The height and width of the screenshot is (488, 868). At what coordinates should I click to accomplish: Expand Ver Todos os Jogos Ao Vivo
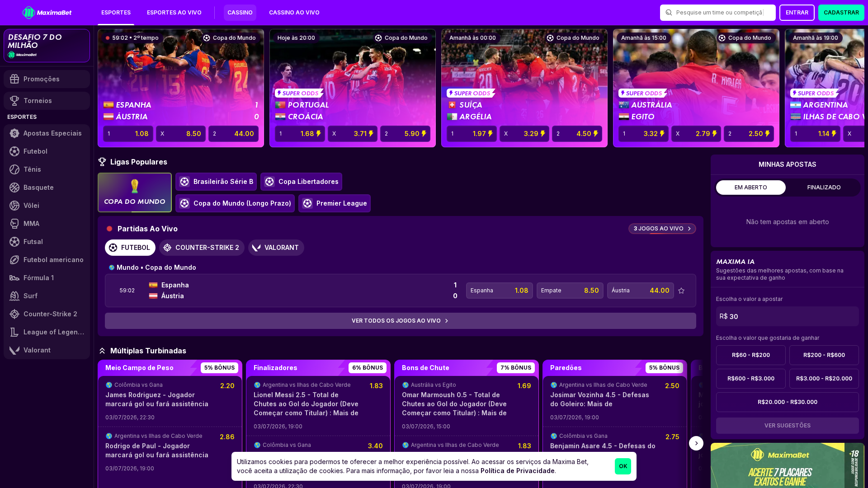point(401,321)
